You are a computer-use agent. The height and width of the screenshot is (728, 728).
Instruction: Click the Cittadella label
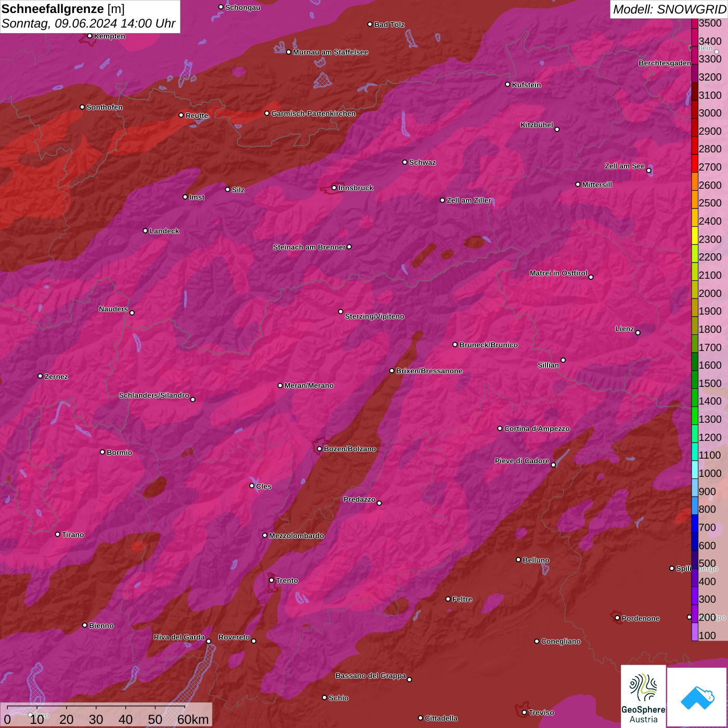(441, 718)
